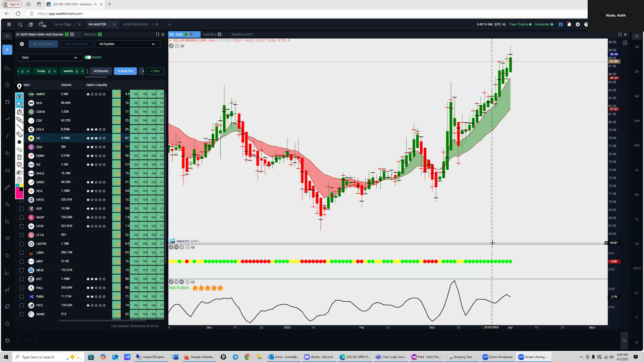The width and height of the screenshot is (644, 362).
Task: Toggle the eye annotation visibility tool
Action: point(19,97)
